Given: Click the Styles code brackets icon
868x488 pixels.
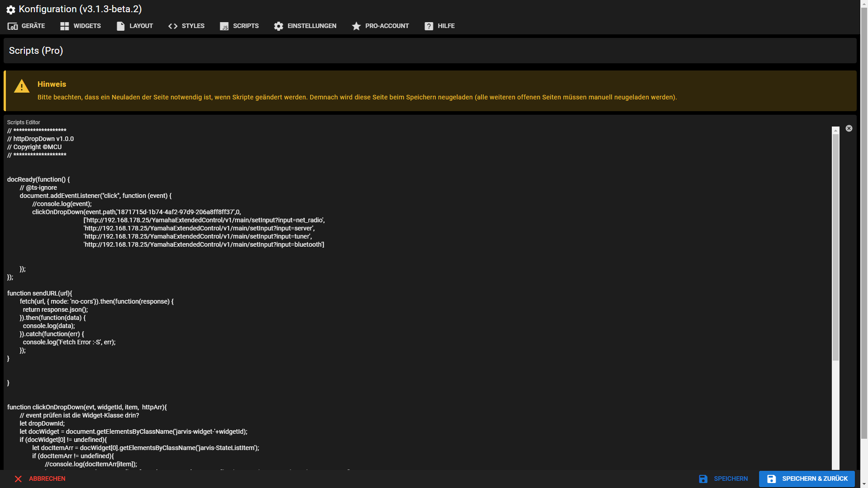Looking at the screenshot, I should [173, 26].
